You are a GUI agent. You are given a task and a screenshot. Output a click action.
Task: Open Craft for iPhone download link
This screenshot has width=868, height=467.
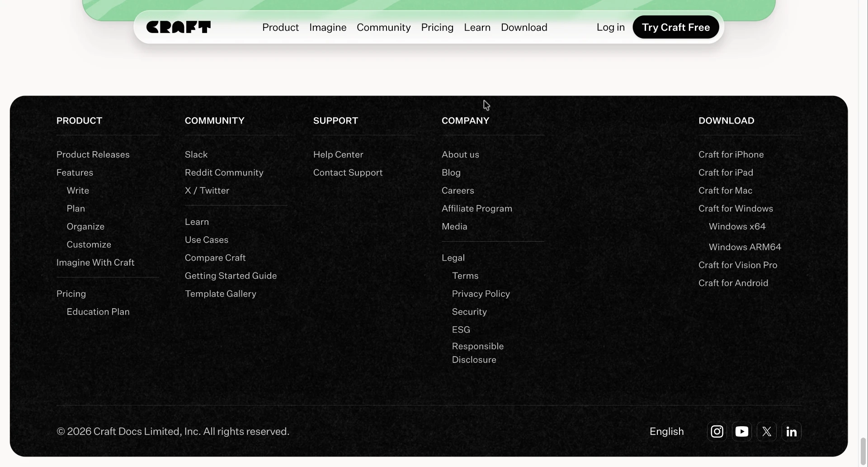tap(731, 154)
